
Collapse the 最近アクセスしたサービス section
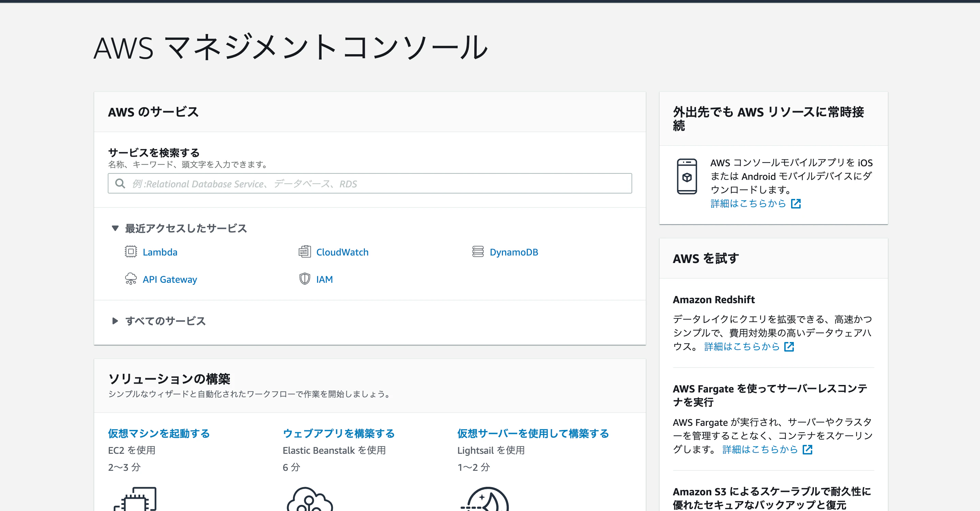click(x=115, y=228)
